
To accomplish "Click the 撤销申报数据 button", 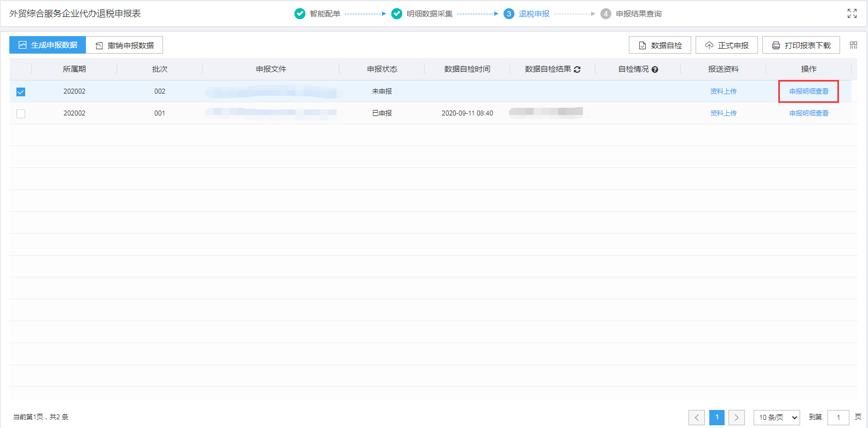I will (125, 45).
